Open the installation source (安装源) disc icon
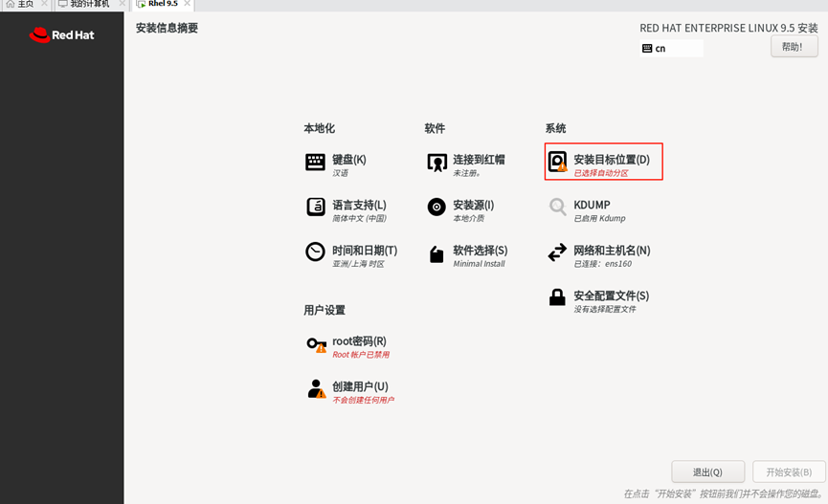828x504 pixels. click(436, 207)
